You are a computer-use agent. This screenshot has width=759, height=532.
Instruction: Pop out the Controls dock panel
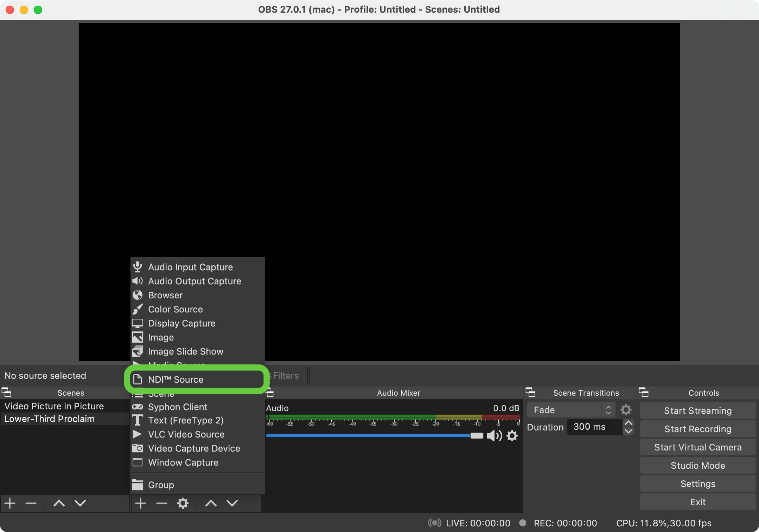(643, 392)
